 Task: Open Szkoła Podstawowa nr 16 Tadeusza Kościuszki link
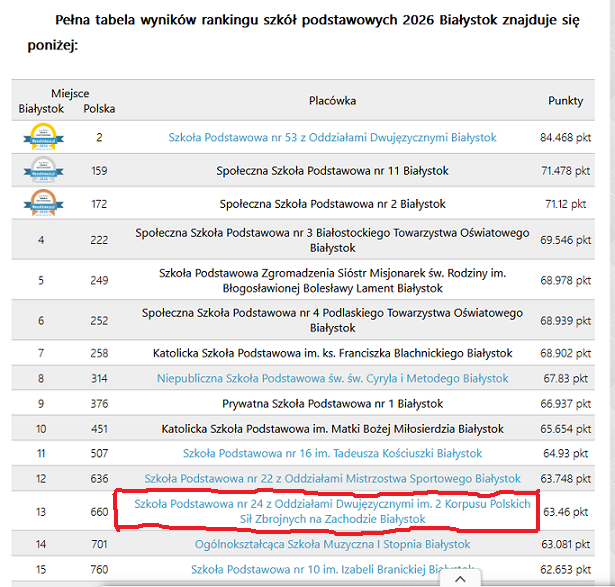pyautogui.click(x=332, y=453)
